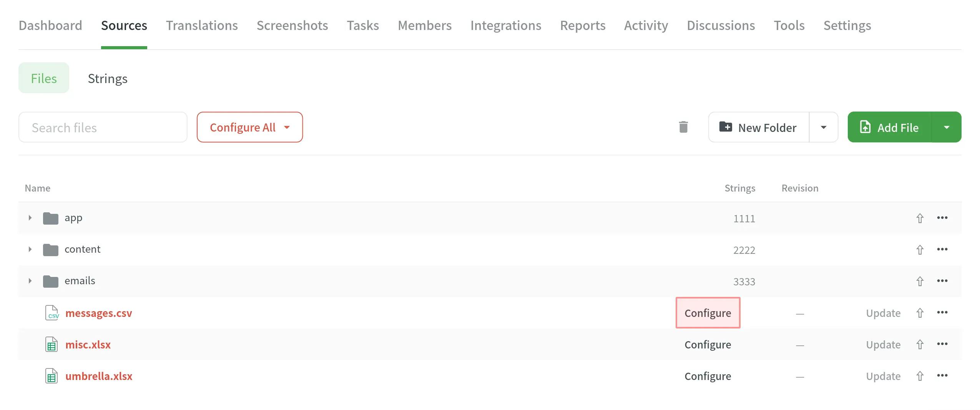
Task: Expand the app folder tree item
Action: (x=30, y=217)
